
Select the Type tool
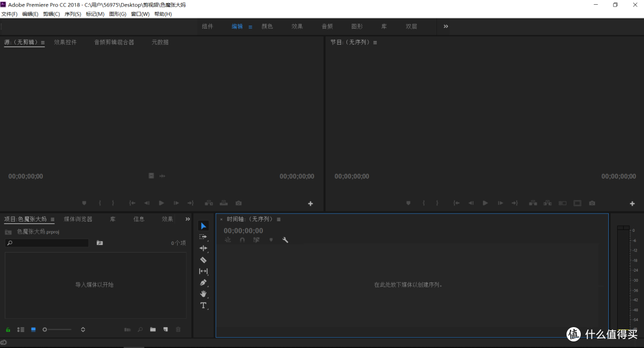point(203,305)
